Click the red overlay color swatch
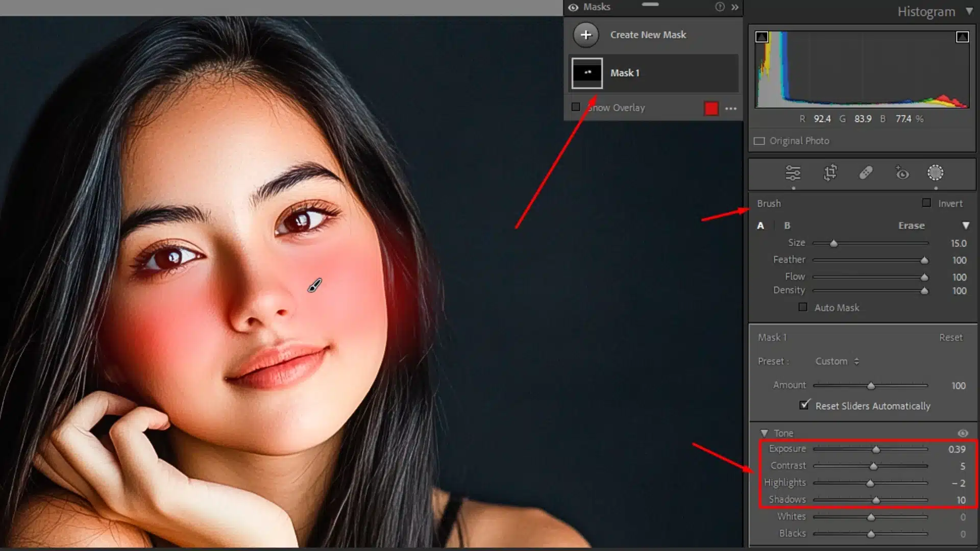This screenshot has height=551, width=980. tap(711, 108)
